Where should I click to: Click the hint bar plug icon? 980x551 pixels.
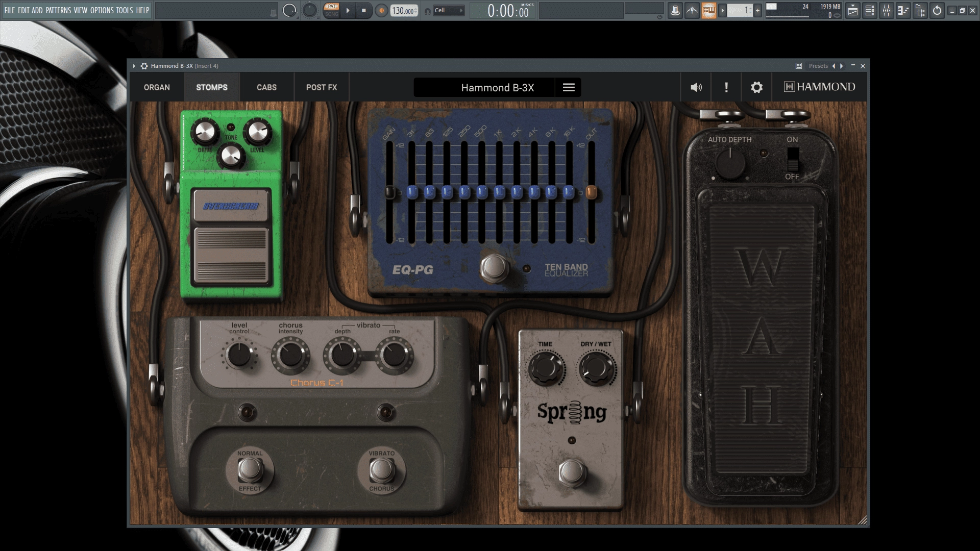273,12
